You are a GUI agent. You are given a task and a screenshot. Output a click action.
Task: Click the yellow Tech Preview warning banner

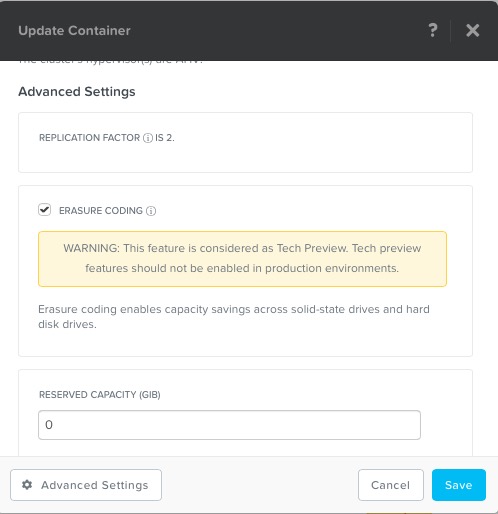click(x=242, y=259)
